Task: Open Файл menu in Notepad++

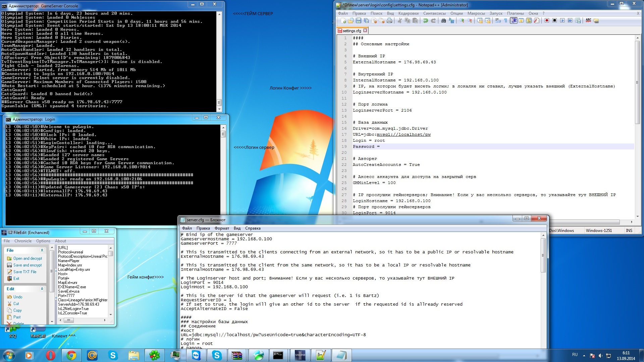Action: coord(343,13)
